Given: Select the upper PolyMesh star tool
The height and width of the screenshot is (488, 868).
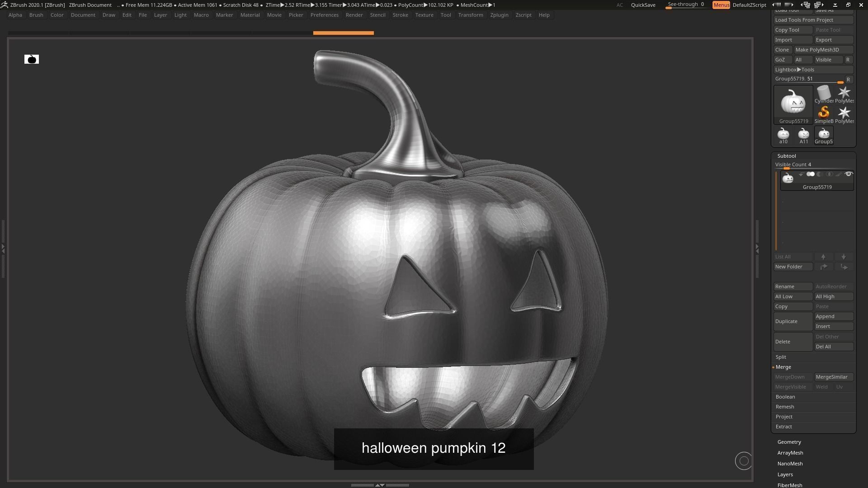Looking at the screenshot, I should tap(844, 94).
